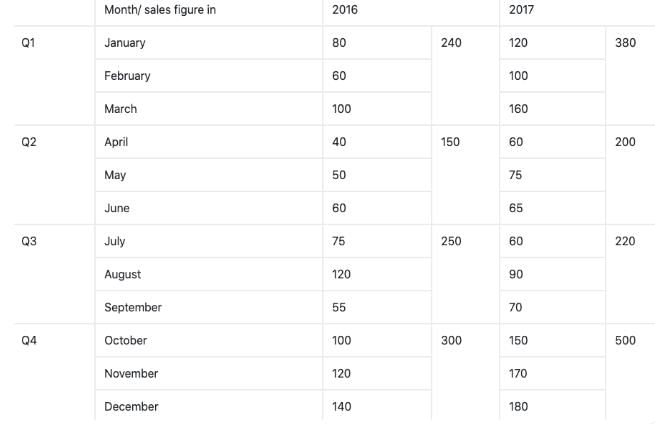Select the February row label
The height and width of the screenshot is (424, 655).
click(x=127, y=76)
